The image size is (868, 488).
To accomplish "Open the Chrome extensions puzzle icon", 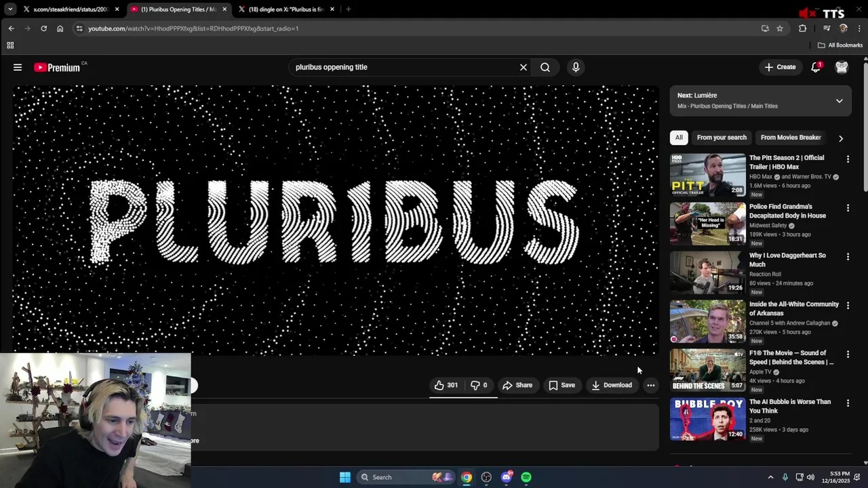I will pos(803,28).
